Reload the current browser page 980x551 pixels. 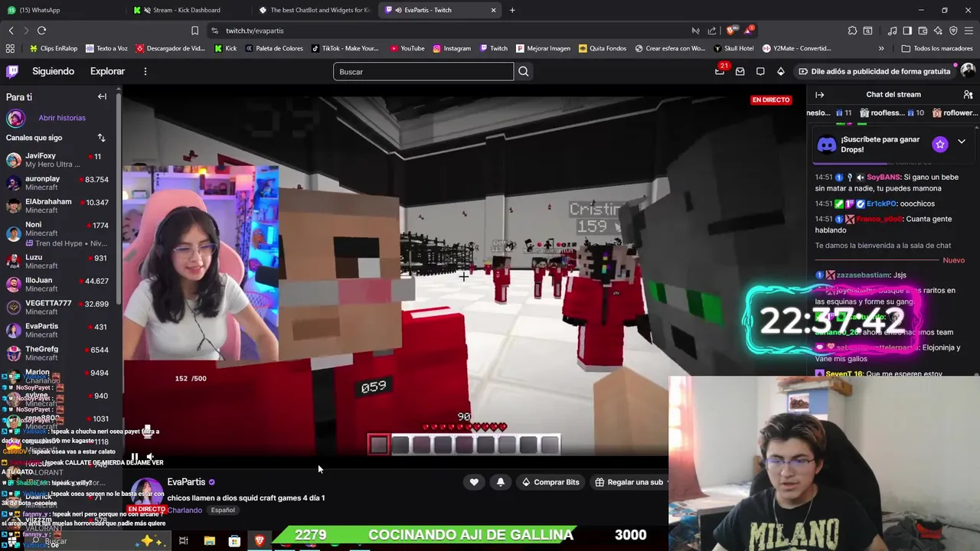click(41, 31)
